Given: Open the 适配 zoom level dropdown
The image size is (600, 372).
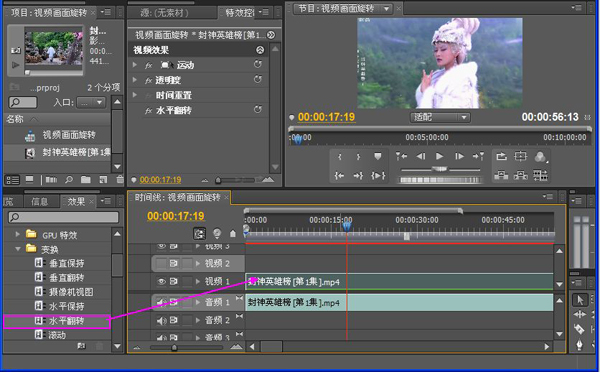Looking at the screenshot, I should coord(440,117).
